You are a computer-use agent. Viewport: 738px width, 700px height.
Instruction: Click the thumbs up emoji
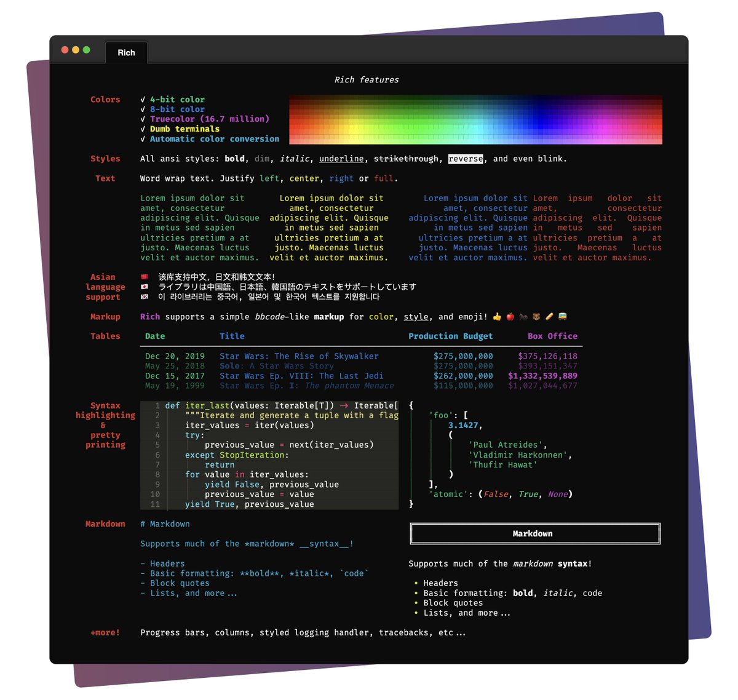pyautogui.click(x=497, y=317)
